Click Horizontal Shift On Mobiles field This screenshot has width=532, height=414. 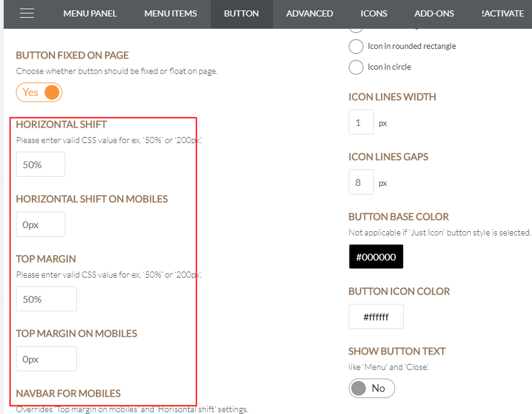tap(40, 224)
